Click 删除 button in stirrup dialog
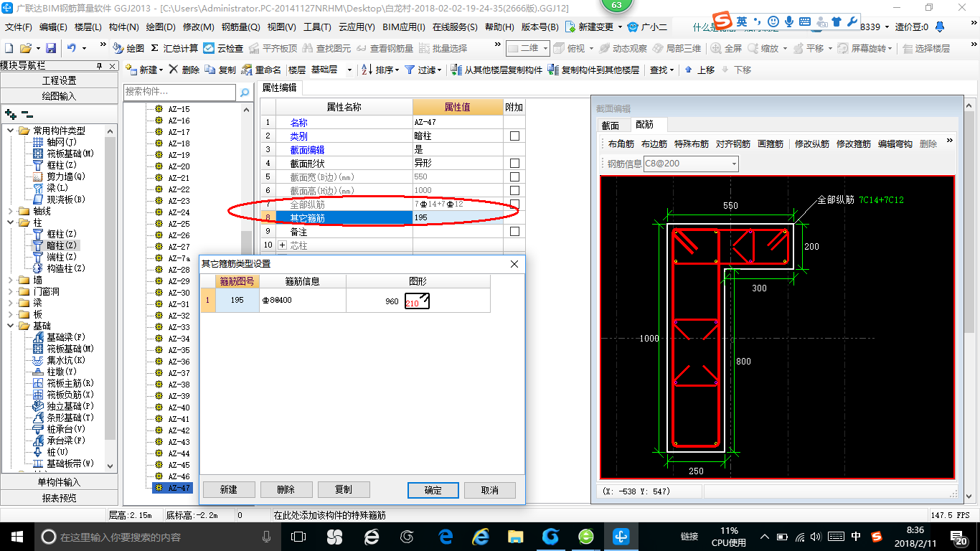Viewport: 980px width, 551px height. pos(286,489)
